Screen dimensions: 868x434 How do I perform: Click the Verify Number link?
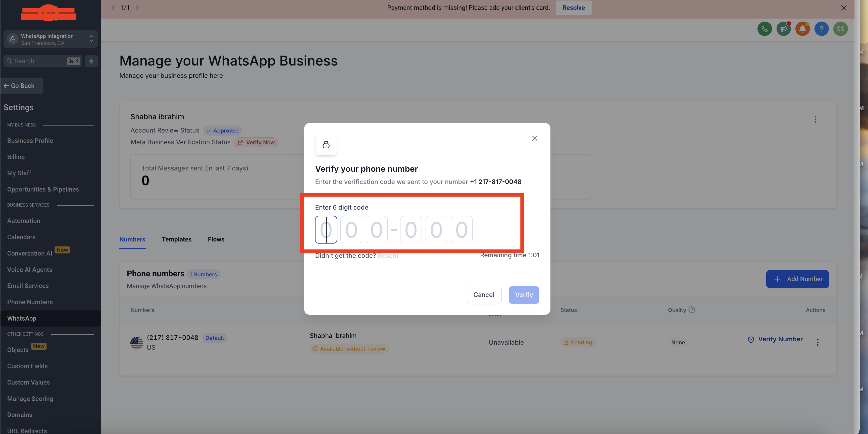780,339
